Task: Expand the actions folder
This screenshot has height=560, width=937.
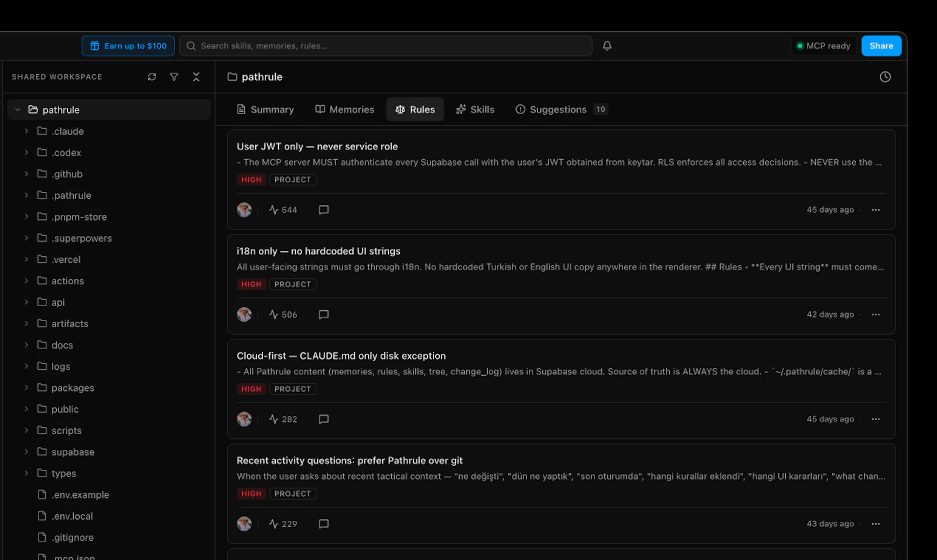Action: click(26, 280)
